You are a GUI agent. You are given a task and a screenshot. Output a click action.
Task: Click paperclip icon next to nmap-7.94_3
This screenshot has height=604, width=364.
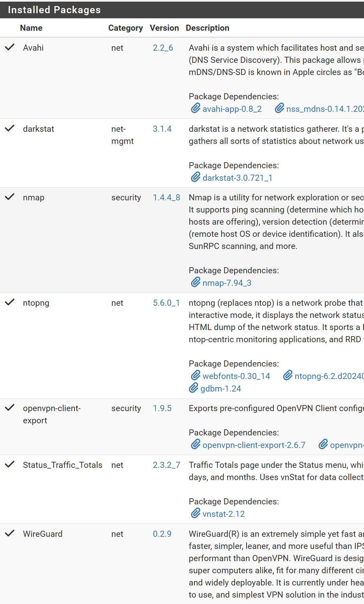pyautogui.click(x=196, y=282)
